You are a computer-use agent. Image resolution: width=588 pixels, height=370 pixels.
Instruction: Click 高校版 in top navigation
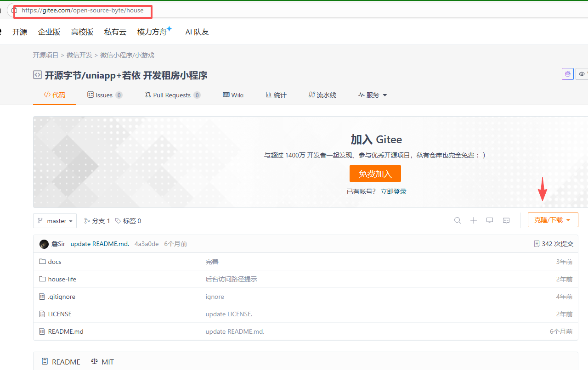[x=82, y=32]
